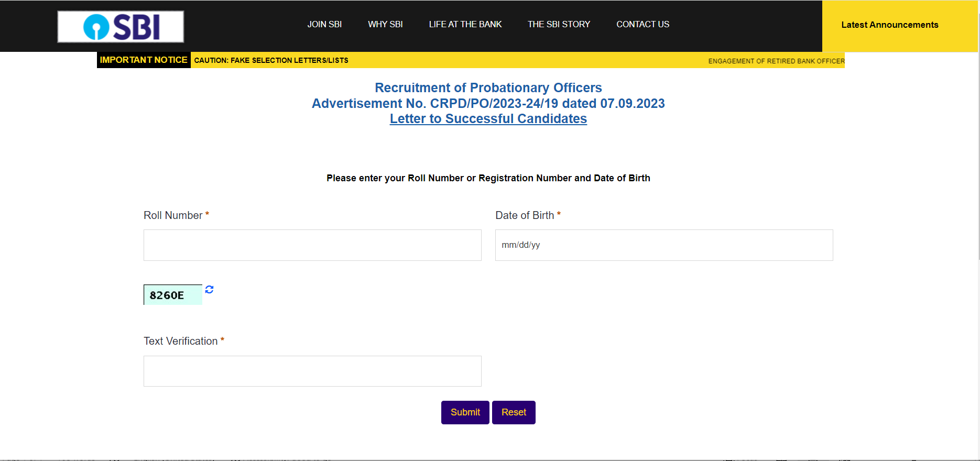
Task: Focus the Text Verification input field
Action: coord(312,371)
